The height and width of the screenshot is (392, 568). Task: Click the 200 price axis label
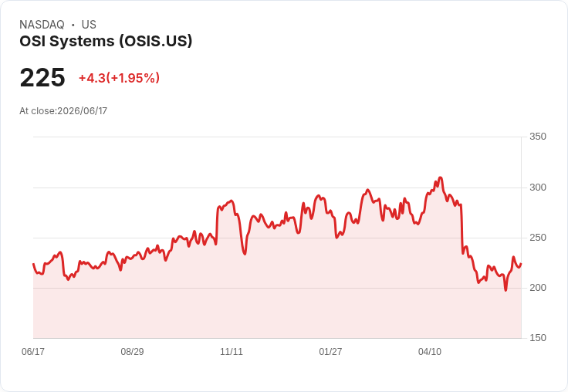pos(538,288)
